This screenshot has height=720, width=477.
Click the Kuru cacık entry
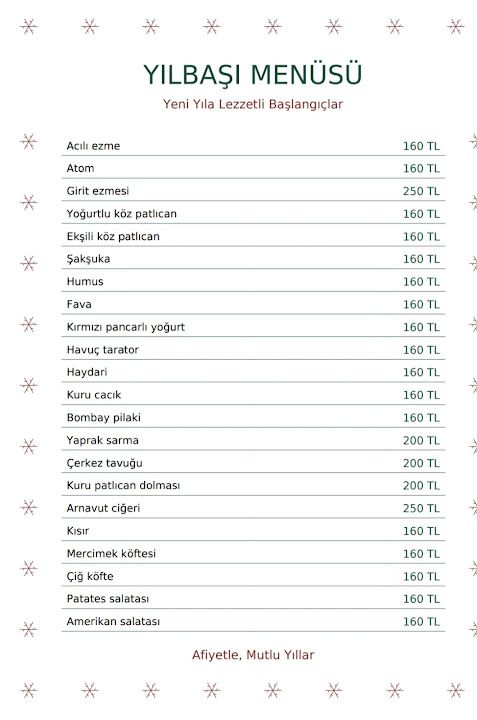pyautogui.click(x=94, y=395)
